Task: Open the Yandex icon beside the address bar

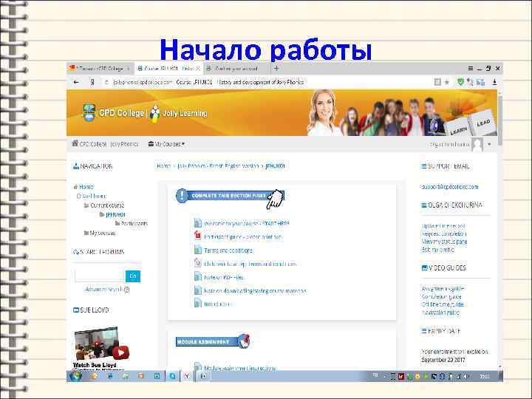Action: pyautogui.click(x=92, y=82)
